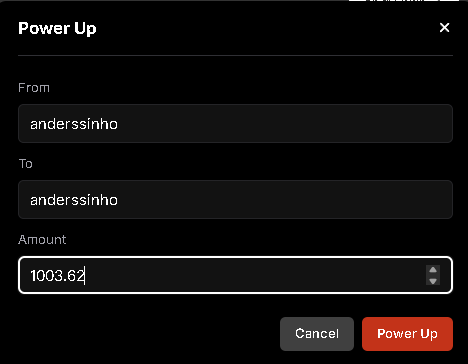
Task: Confirm with the red Power Up button
Action: coord(407,334)
